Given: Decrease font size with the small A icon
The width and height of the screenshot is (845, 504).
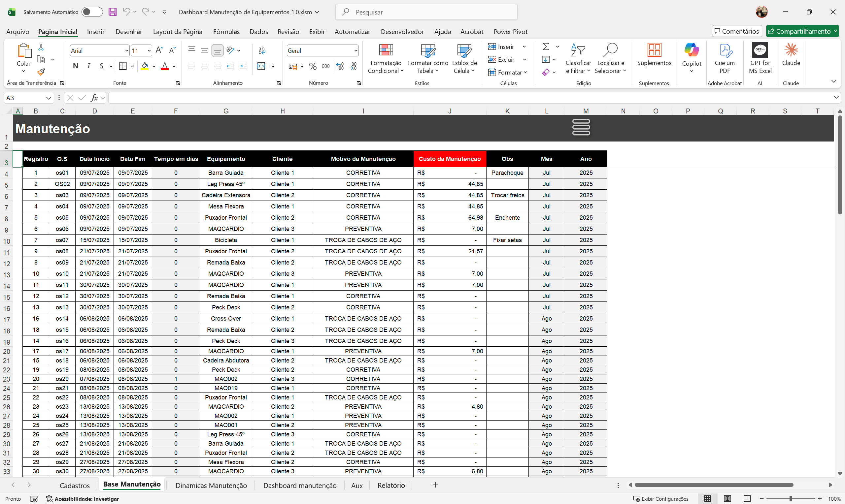Looking at the screenshot, I should point(172,50).
